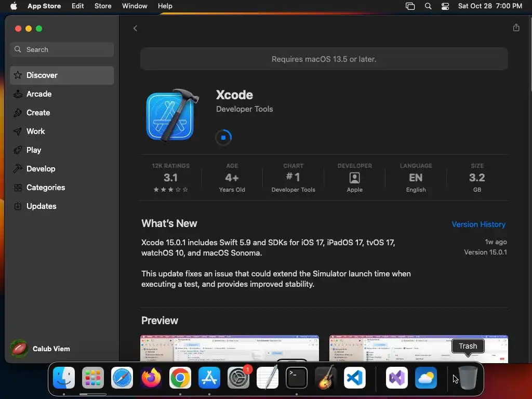
Task: Click App Store icon in the Dock
Action: click(x=209, y=378)
